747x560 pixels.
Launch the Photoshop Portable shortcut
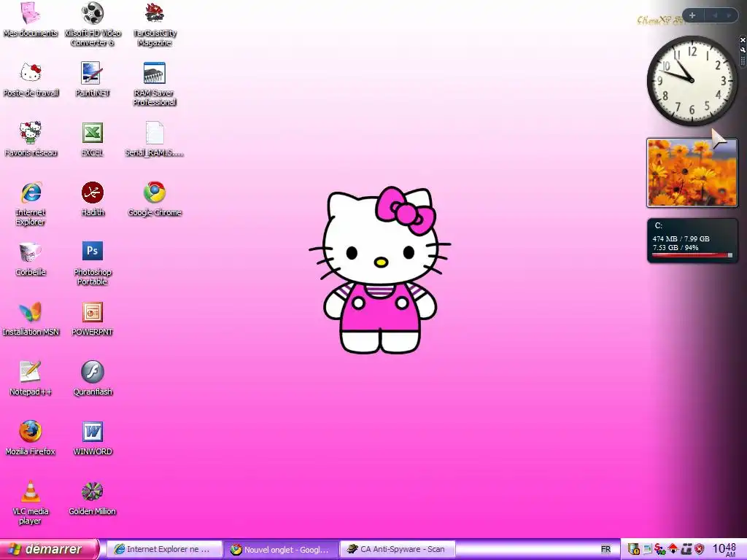[93, 263]
